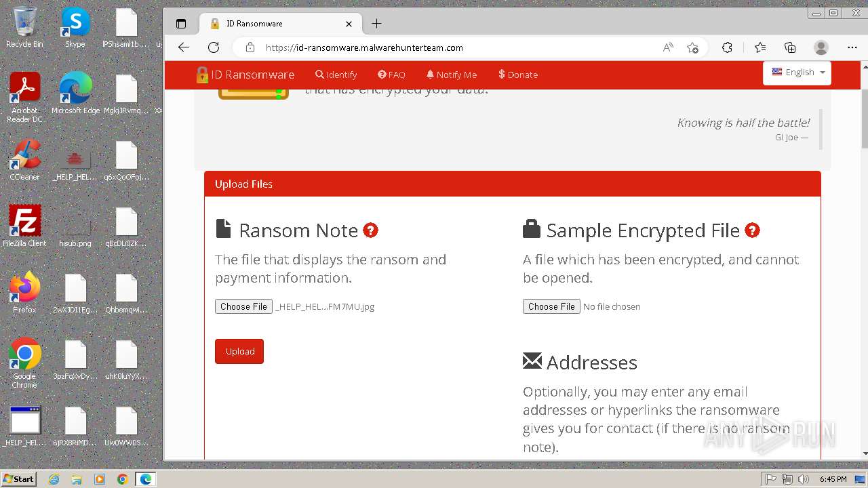Open Action Center flag tray icon
The width and height of the screenshot is (868, 488).
point(771,479)
